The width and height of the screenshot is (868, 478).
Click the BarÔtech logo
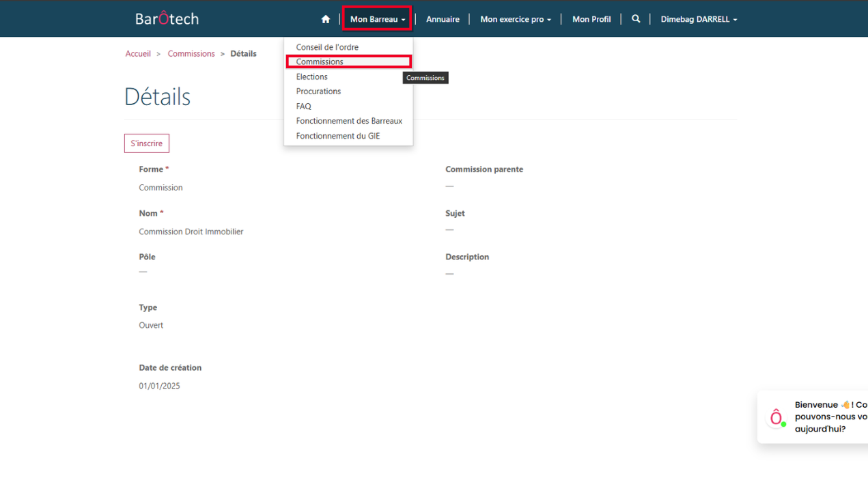(x=167, y=18)
